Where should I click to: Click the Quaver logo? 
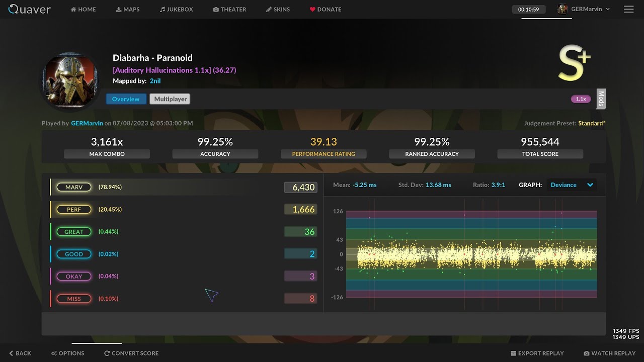pos(30,9)
